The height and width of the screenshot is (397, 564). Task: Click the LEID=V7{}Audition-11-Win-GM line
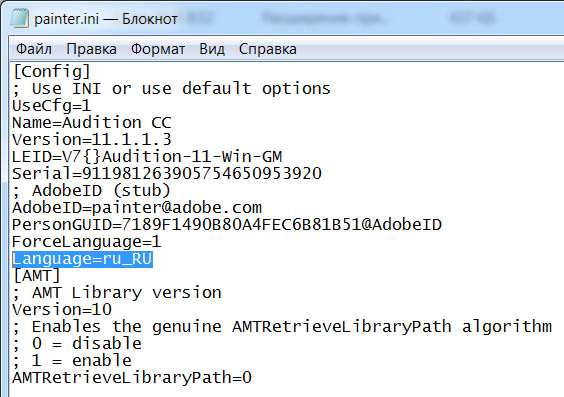[x=147, y=157]
